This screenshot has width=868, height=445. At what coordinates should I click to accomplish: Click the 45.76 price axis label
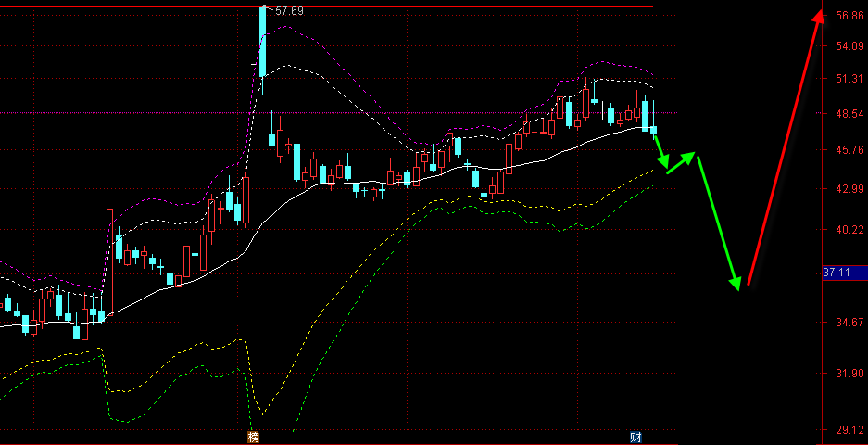pos(849,149)
